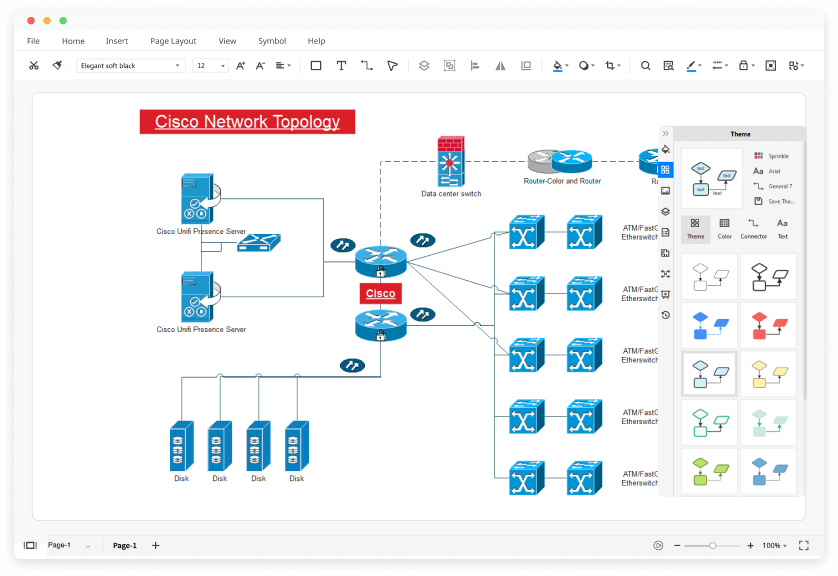The width and height of the screenshot is (838, 576).
Task: Click the Arial font theme option
Action: (767, 171)
